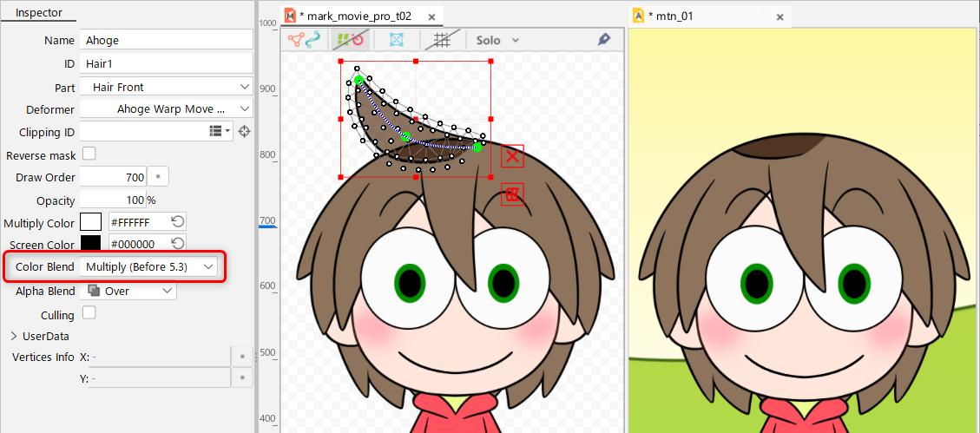The height and width of the screenshot is (433, 980).
Task: Expand the UserData section
Action: (x=14, y=336)
